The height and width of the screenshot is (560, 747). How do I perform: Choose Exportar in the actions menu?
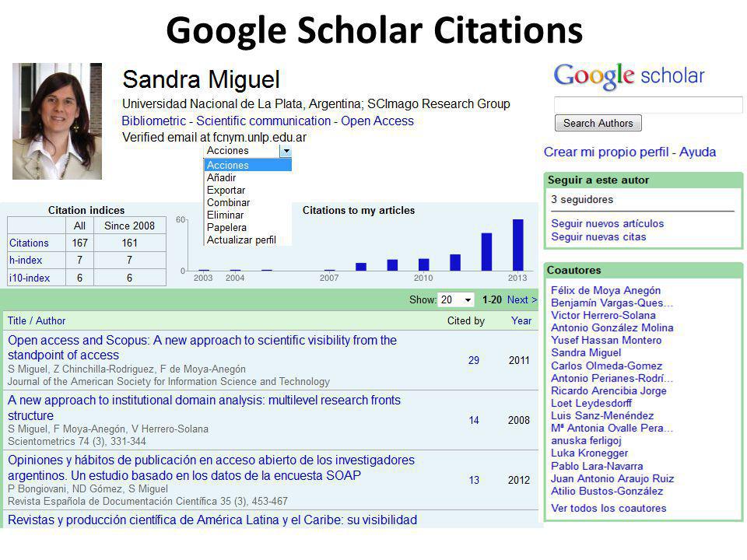(226, 190)
